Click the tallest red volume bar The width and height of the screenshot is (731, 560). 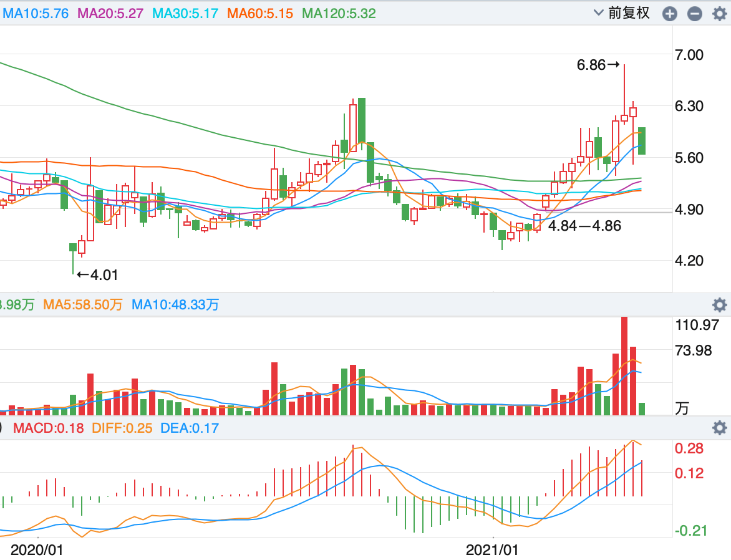624,366
